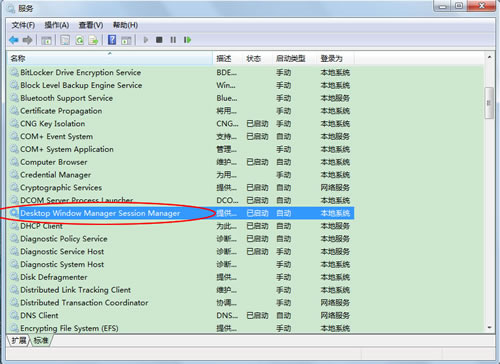The image size is (500, 364).
Task: Select DNS Client service
Action: [180, 315]
